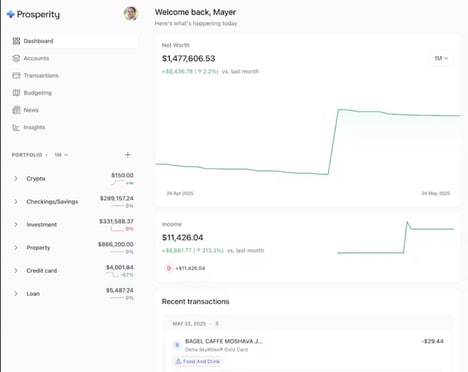Screen dimensions: 468x372
Task: Click the Credit card sparkline trend icon
Action: [x=113, y=275]
